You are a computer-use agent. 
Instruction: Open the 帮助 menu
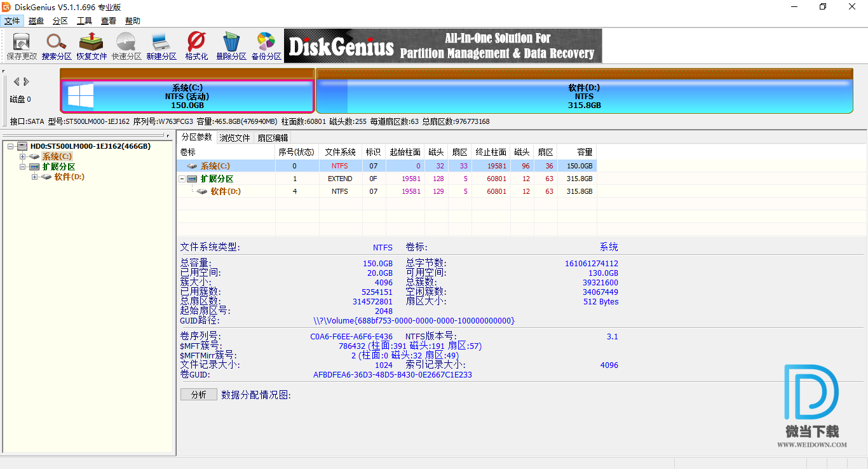click(x=133, y=21)
